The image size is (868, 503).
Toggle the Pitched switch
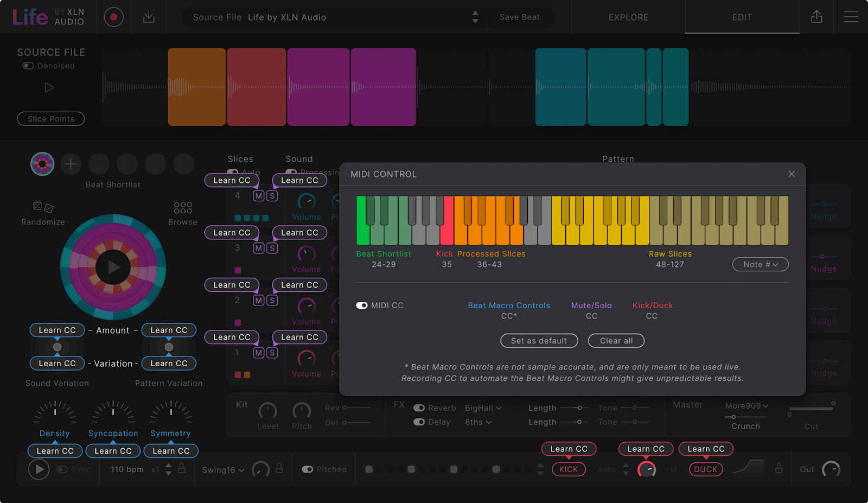click(308, 469)
